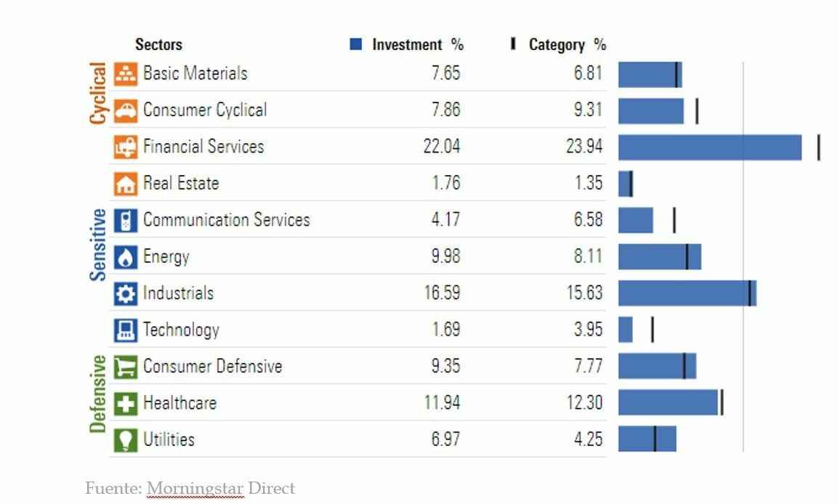838x504 pixels.
Task: Click the blue Investment % legend swatch
Action: [x=355, y=45]
